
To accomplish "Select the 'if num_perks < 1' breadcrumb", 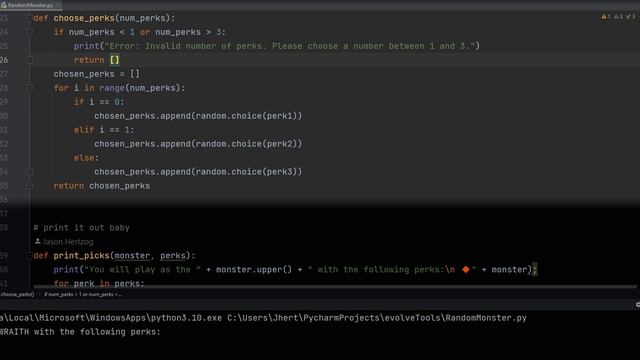I will coord(83,294).
